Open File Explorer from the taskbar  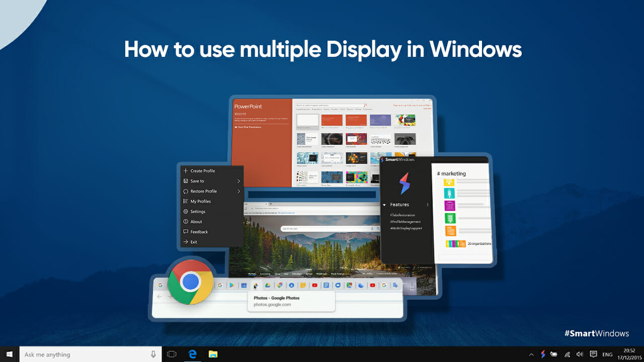pos(213,354)
